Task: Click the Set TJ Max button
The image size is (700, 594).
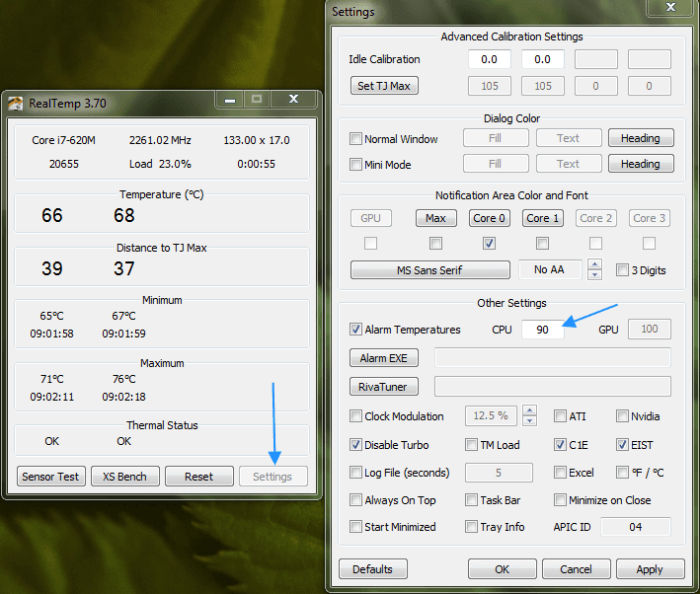Action: click(x=384, y=86)
